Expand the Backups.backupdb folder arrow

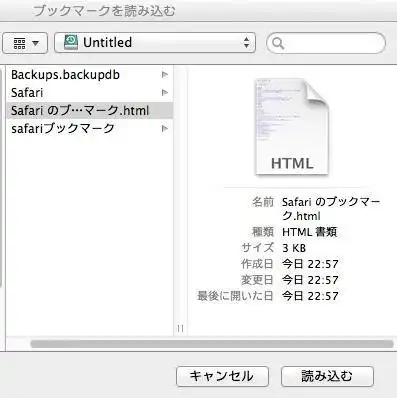click(x=165, y=75)
